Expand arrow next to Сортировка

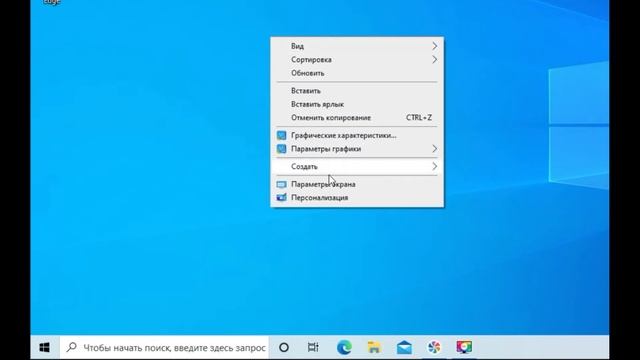(434, 60)
